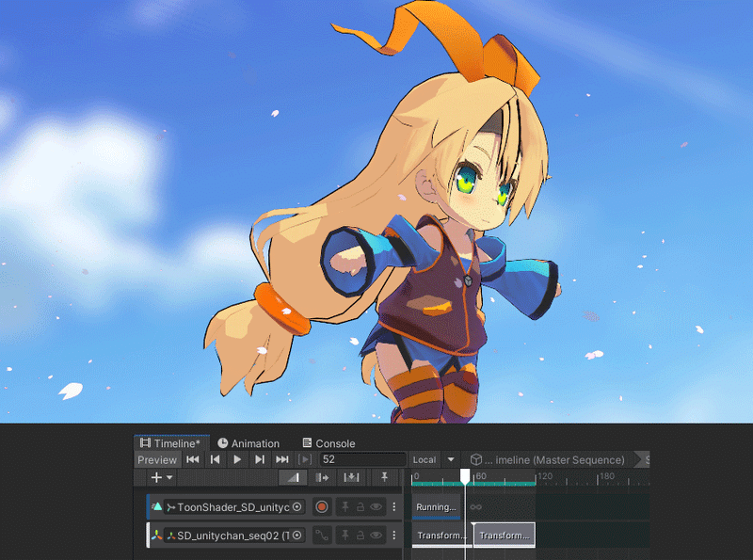Play the timeline
Screen dimensions: 753x560
click(x=237, y=459)
